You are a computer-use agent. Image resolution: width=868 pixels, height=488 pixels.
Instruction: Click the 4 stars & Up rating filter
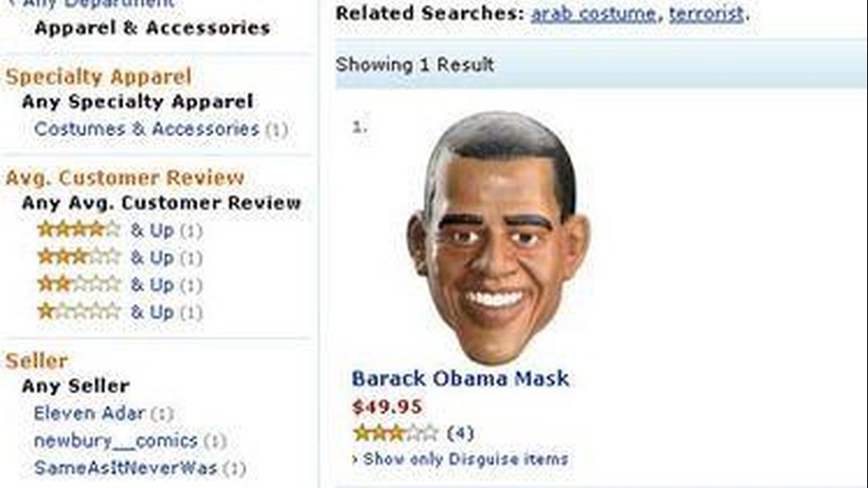[120, 230]
